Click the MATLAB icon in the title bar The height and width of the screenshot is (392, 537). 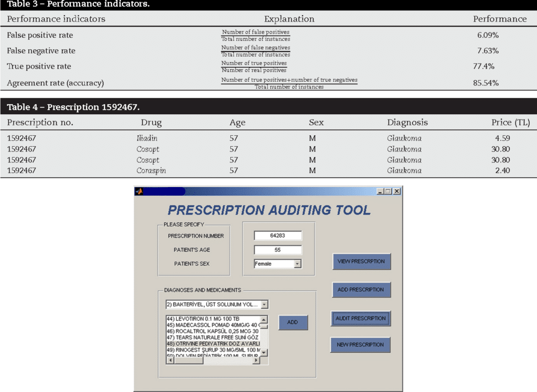[x=139, y=191]
